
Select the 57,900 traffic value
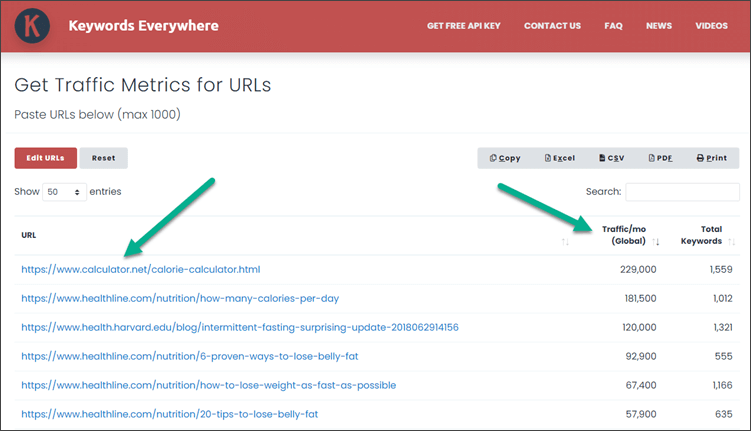[x=641, y=414]
